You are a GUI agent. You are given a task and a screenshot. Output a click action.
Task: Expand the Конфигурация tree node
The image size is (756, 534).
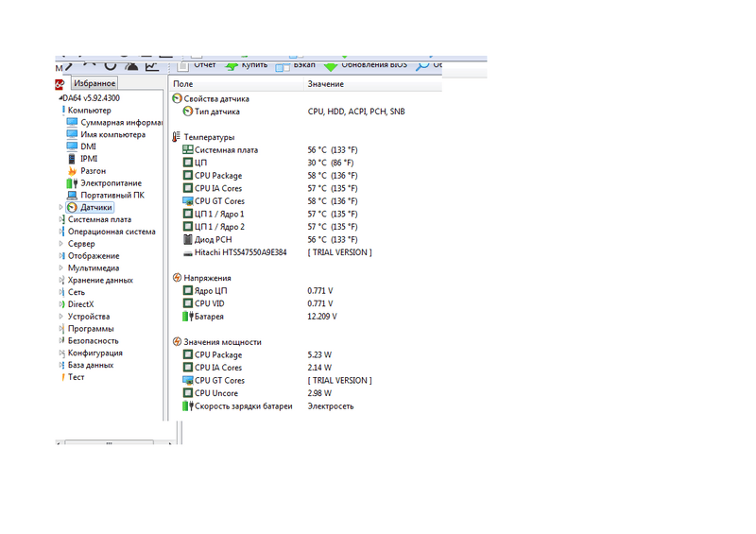point(61,353)
